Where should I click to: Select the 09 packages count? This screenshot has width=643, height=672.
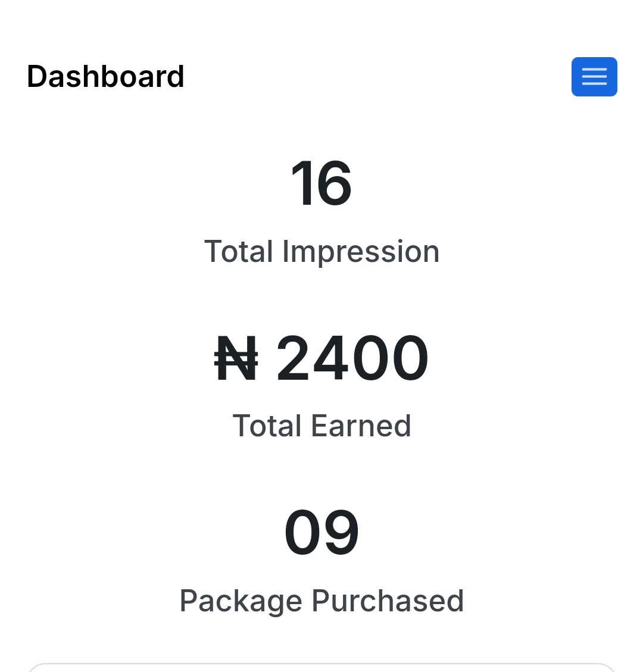click(321, 532)
